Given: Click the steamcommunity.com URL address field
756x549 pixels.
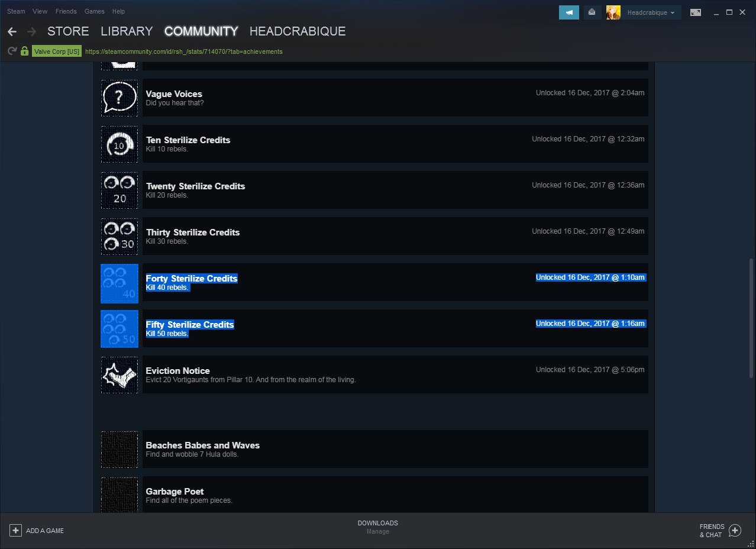Looking at the screenshot, I should pos(184,51).
